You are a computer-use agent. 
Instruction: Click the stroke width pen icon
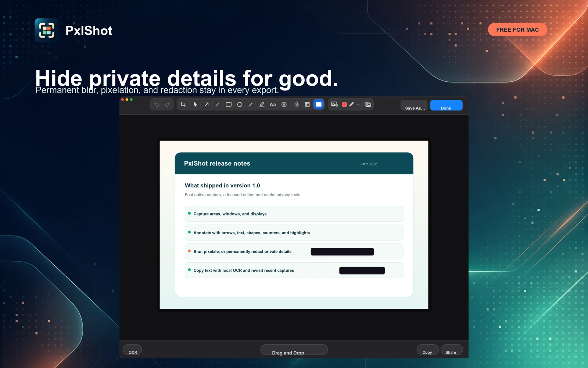click(x=352, y=105)
